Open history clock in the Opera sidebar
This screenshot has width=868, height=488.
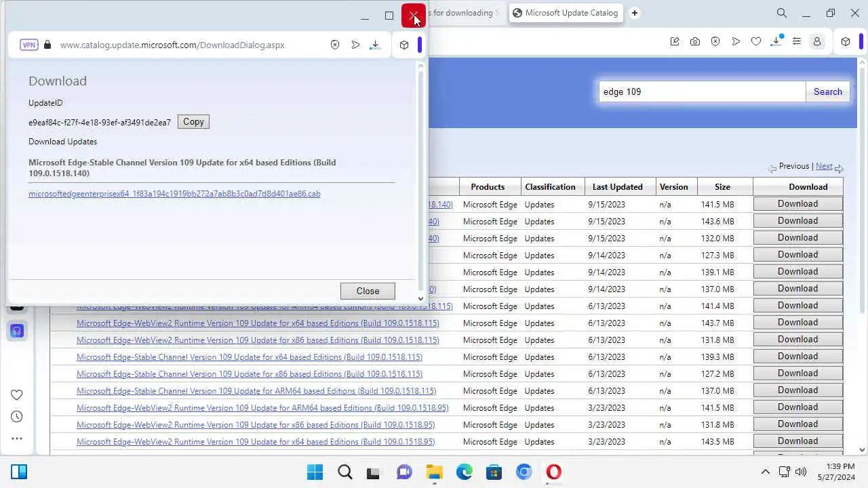[x=17, y=417]
